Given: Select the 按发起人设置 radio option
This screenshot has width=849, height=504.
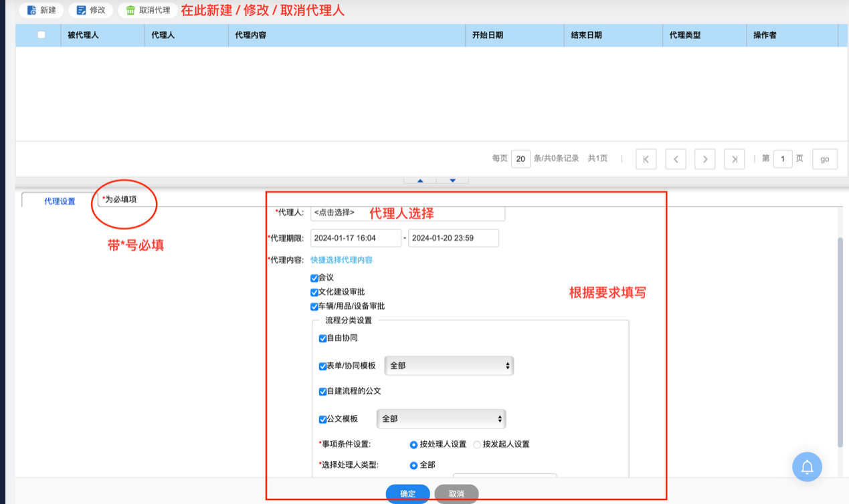Looking at the screenshot, I should point(477,444).
